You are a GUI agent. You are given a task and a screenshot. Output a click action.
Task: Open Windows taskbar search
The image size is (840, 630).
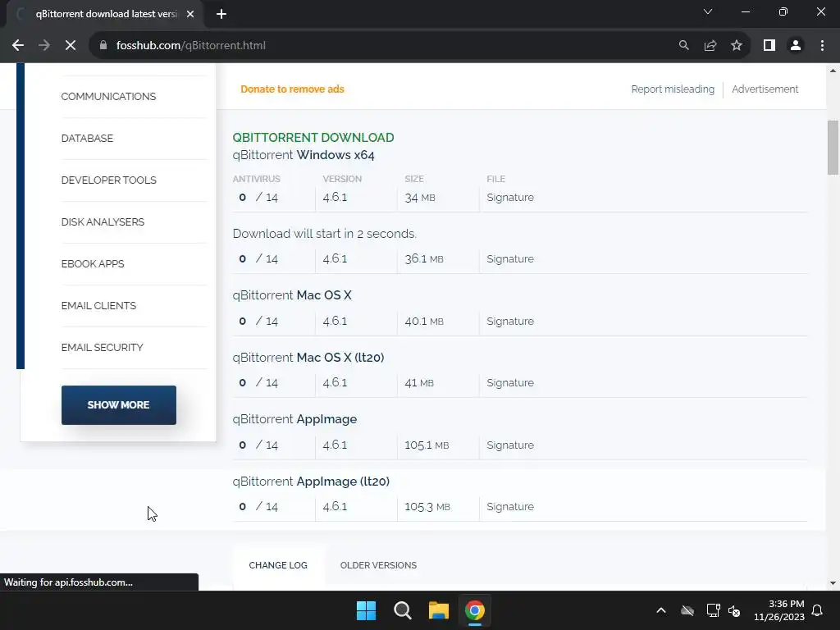coord(402,610)
